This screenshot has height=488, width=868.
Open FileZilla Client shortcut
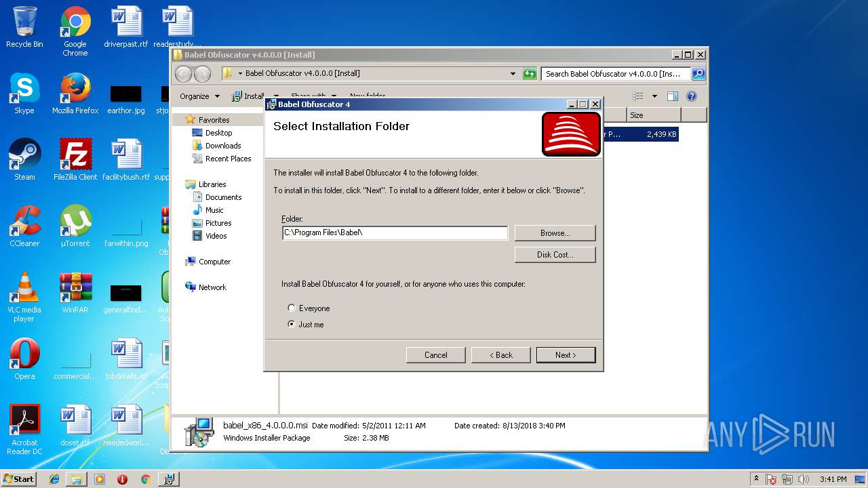click(75, 161)
